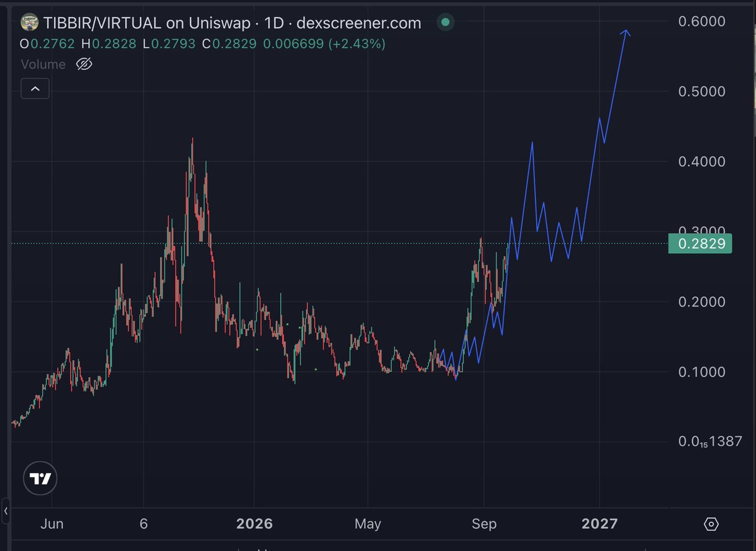Click the 0.4000 price axis label
Screen dimensions: 756x551
(702, 162)
